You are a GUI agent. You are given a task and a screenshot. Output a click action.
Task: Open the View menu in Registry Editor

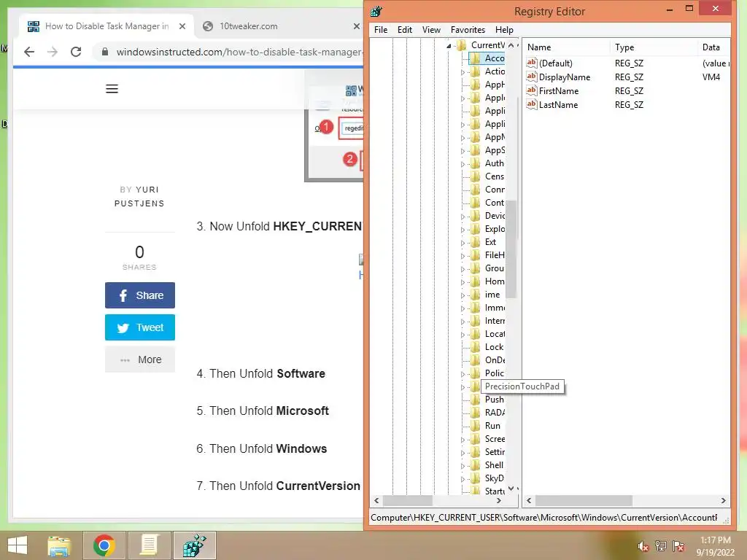(x=431, y=29)
